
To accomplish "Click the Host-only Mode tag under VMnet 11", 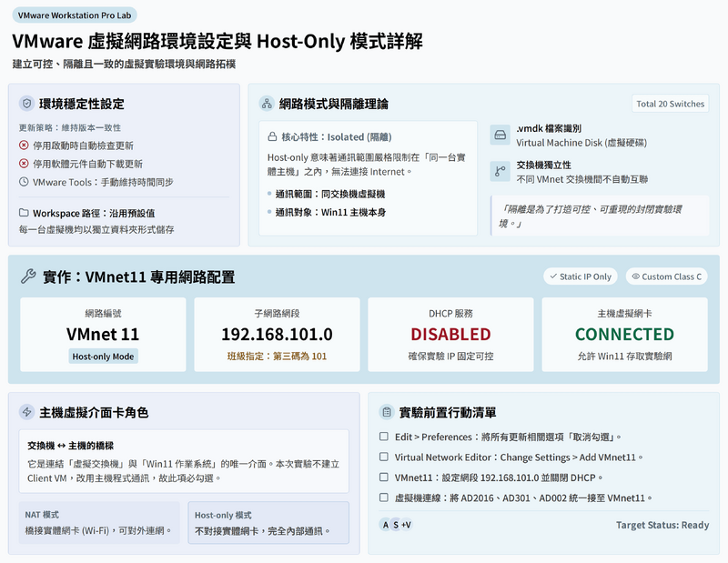I will (x=103, y=357).
